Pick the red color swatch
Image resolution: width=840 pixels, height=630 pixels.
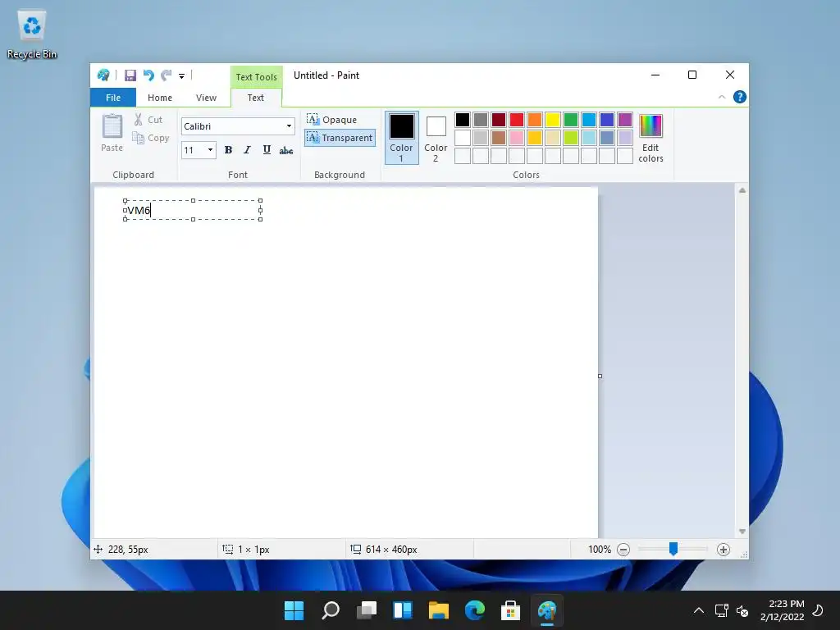(517, 120)
